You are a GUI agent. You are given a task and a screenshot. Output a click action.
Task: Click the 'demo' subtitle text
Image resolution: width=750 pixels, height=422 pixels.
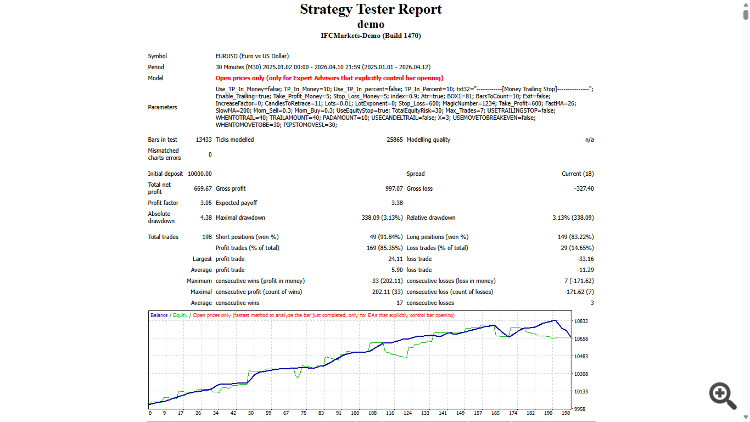click(x=371, y=24)
